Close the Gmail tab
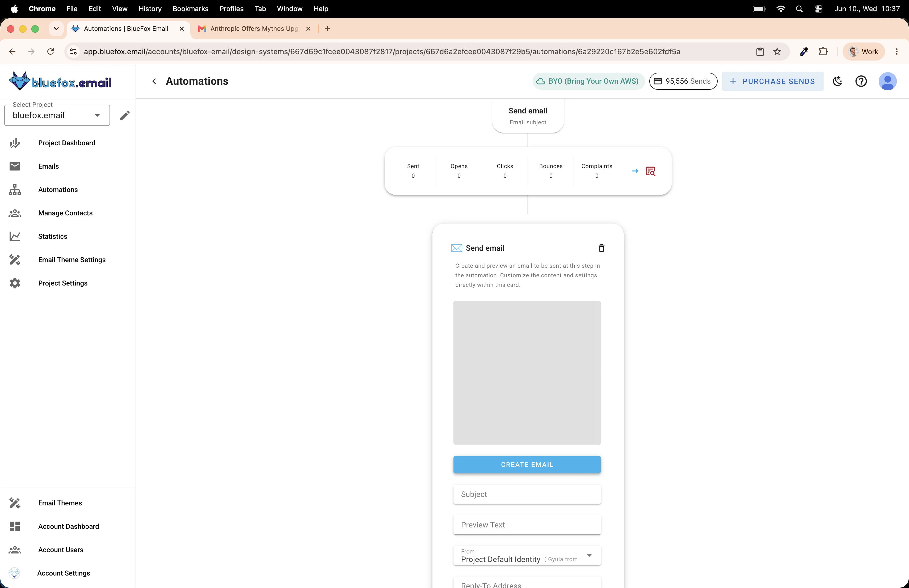This screenshot has height=588, width=909. tap(308, 29)
